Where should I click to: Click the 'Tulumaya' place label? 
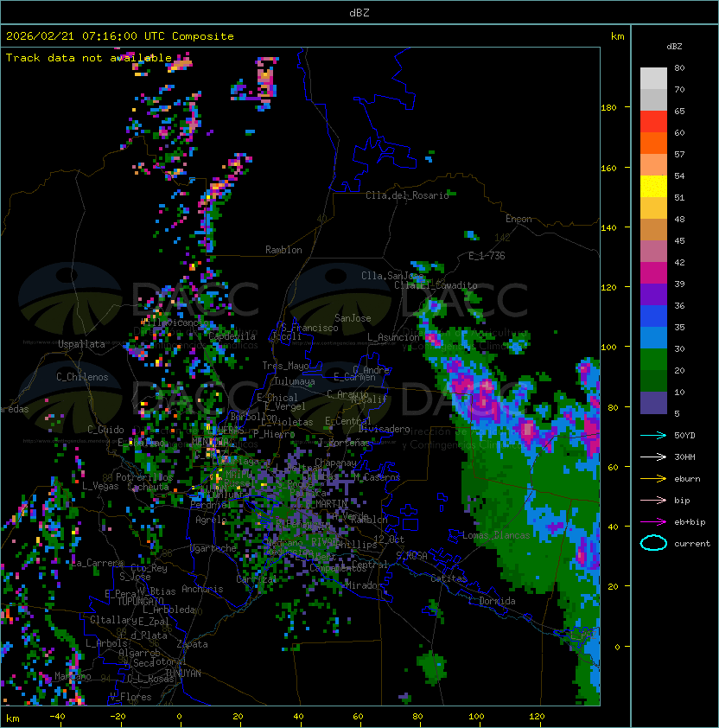click(x=295, y=381)
